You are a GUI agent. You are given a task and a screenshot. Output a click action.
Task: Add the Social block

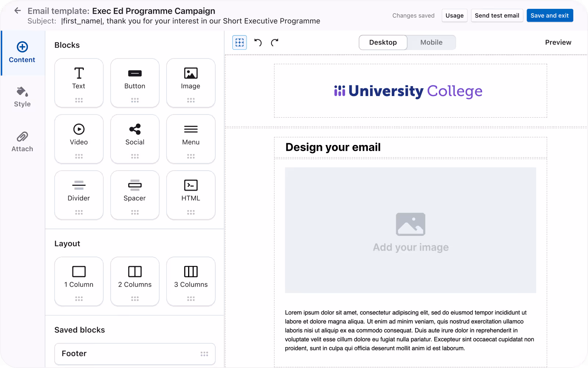(135, 139)
